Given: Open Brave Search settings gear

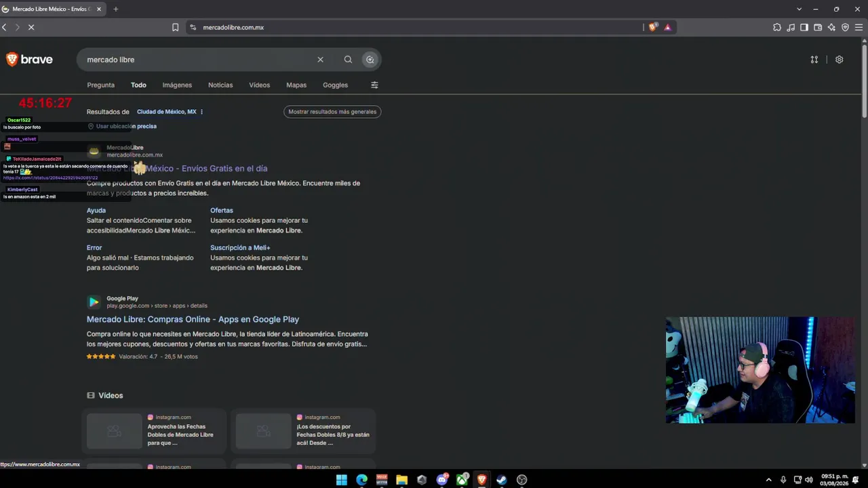Looking at the screenshot, I should pos(839,60).
